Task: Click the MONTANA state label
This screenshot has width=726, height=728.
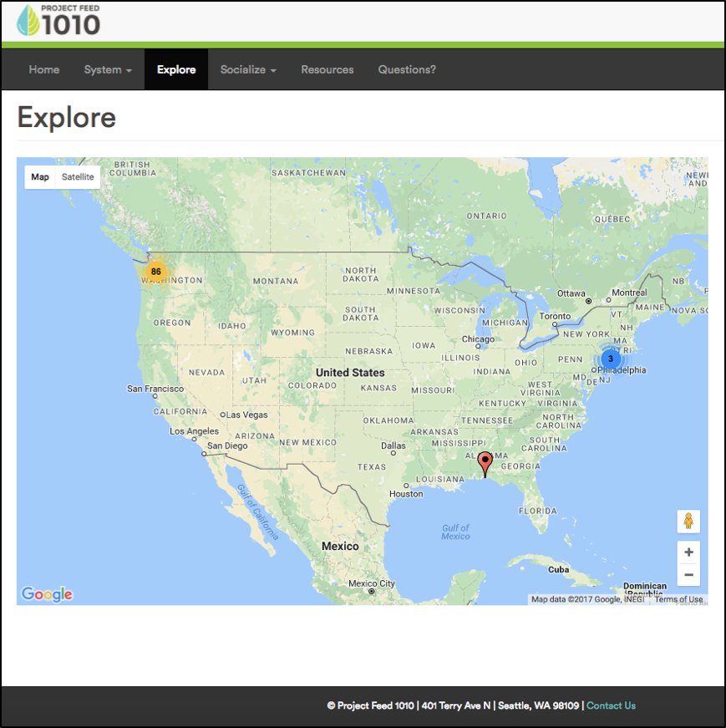Action: coord(276,282)
